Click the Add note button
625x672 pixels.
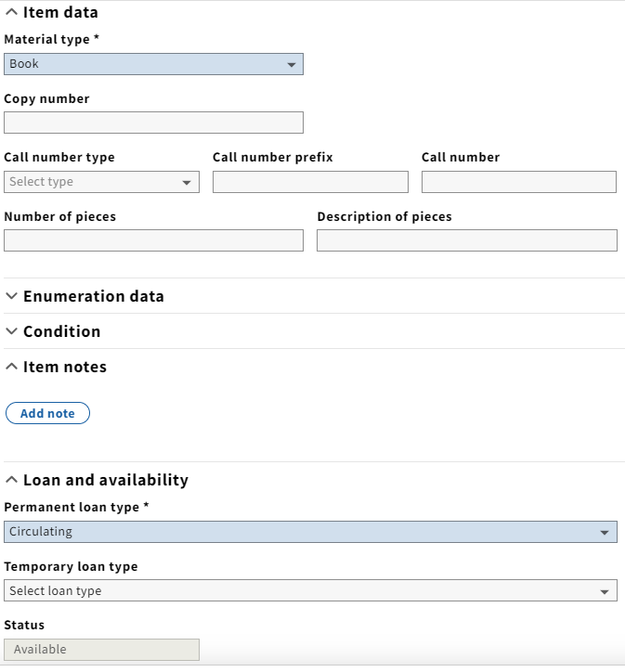47,413
